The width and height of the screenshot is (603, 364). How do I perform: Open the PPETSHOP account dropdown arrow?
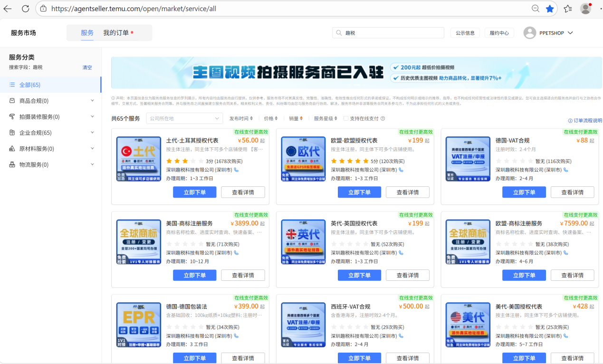point(570,33)
